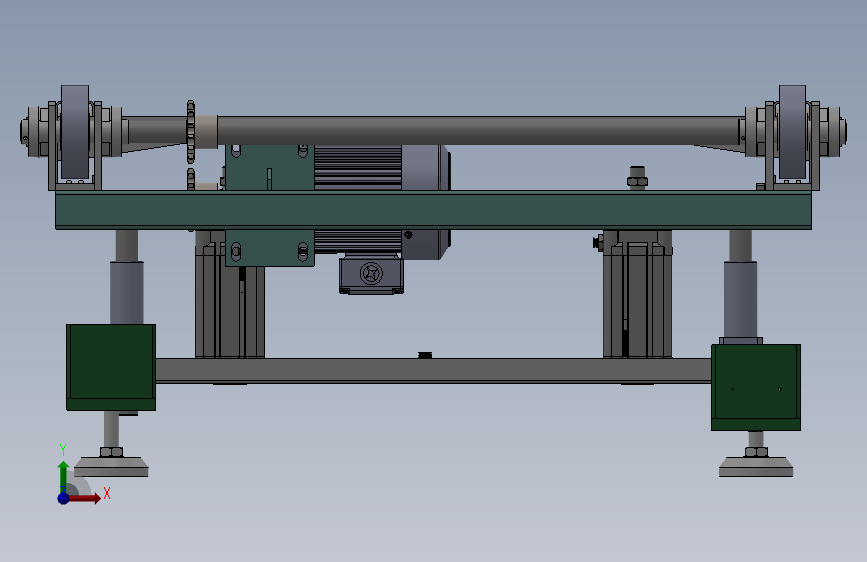Screen dimensions: 867x562
Task: Pick the small lower sprocket below the shaft
Action: coord(191,179)
